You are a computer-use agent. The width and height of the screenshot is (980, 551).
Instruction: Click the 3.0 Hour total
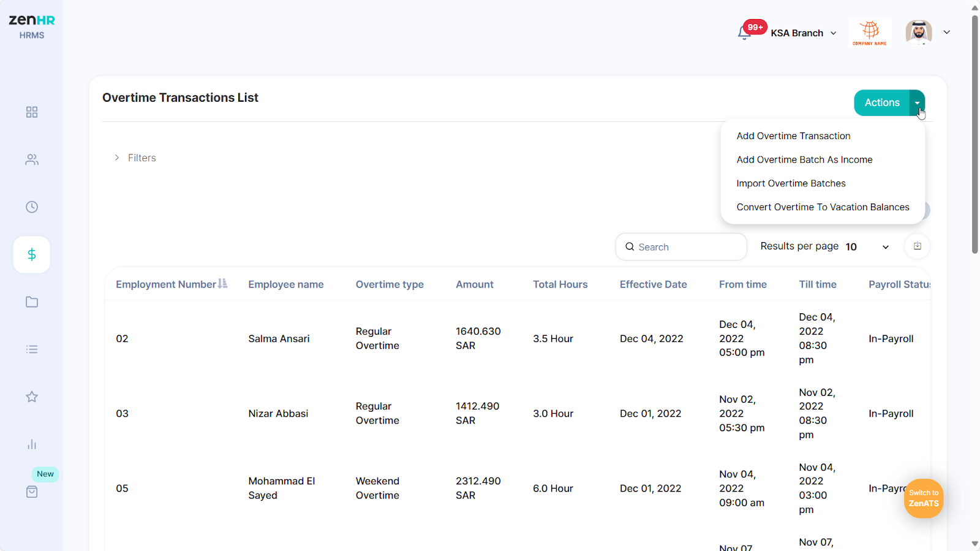pyautogui.click(x=553, y=414)
